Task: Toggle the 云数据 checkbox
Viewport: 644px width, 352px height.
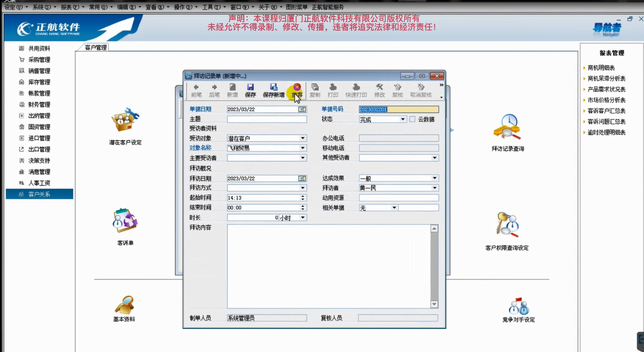Action: [412, 119]
